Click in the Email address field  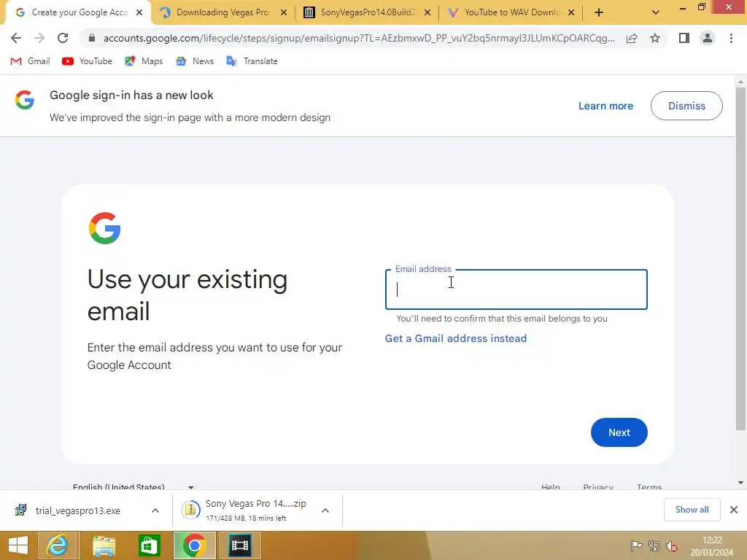click(516, 289)
